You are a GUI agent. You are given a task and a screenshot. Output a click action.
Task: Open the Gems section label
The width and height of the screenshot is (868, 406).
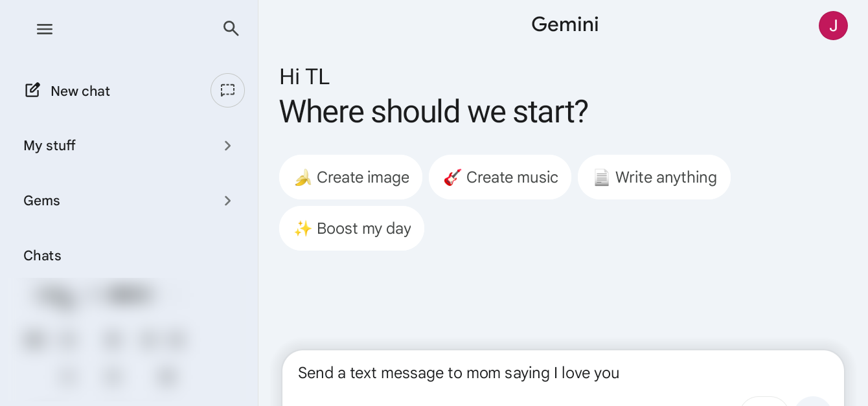tap(41, 201)
